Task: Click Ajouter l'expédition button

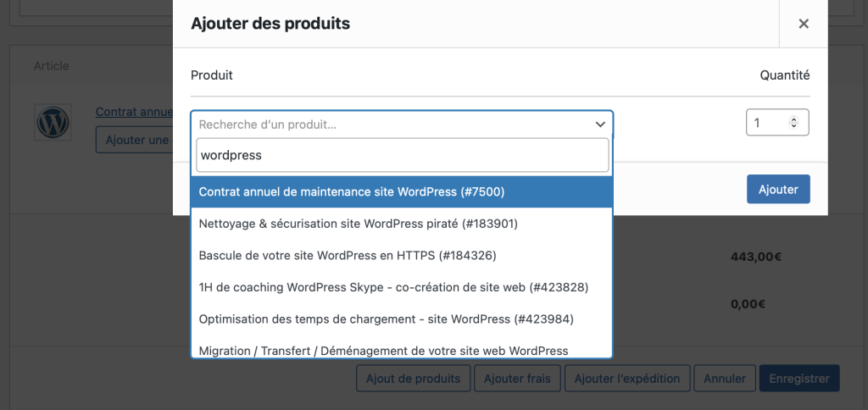Action: pyautogui.click(x=626, y=379)
